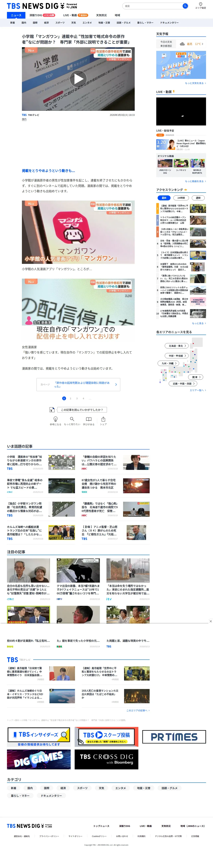Open the TBSインサイダーズ banner

click(x=39, y=737)
